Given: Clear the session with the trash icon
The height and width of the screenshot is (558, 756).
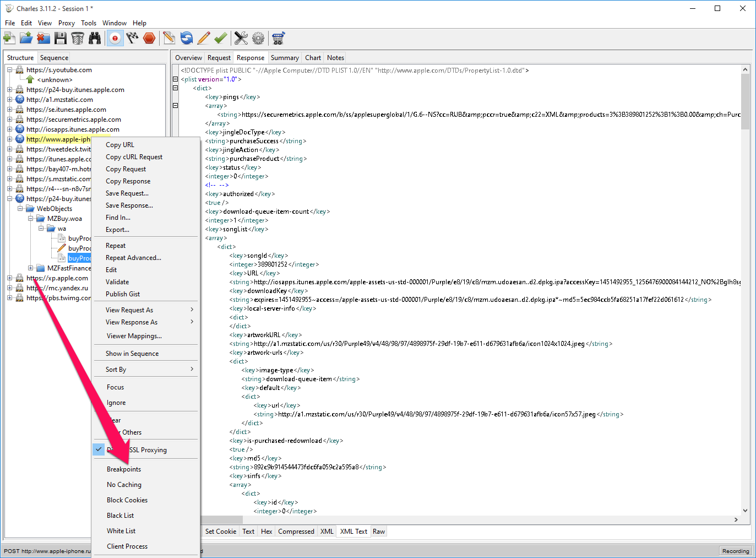Looking at the screenshot, I should coord(78,38).
